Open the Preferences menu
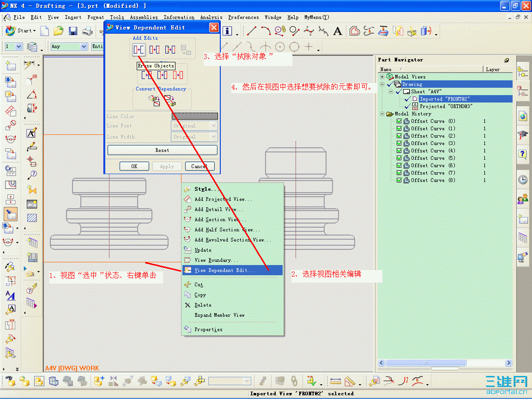 [x=243, y=17]
